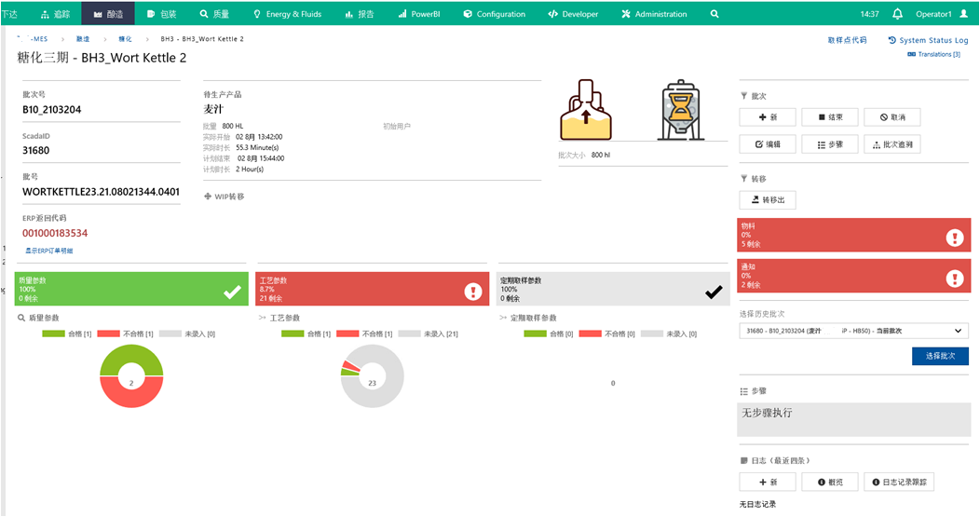
Task: Click the notification bell icon
Action: (897, 14)
